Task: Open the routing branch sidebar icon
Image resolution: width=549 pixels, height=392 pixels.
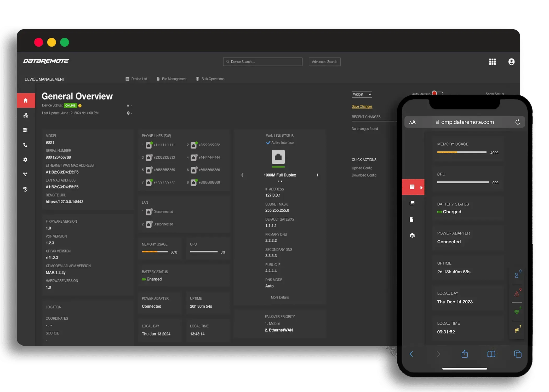Action: [x=25, y=174]
